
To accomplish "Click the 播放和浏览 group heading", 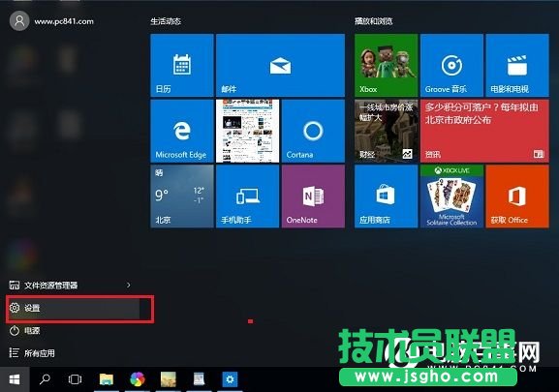I will tap(373, 21).
